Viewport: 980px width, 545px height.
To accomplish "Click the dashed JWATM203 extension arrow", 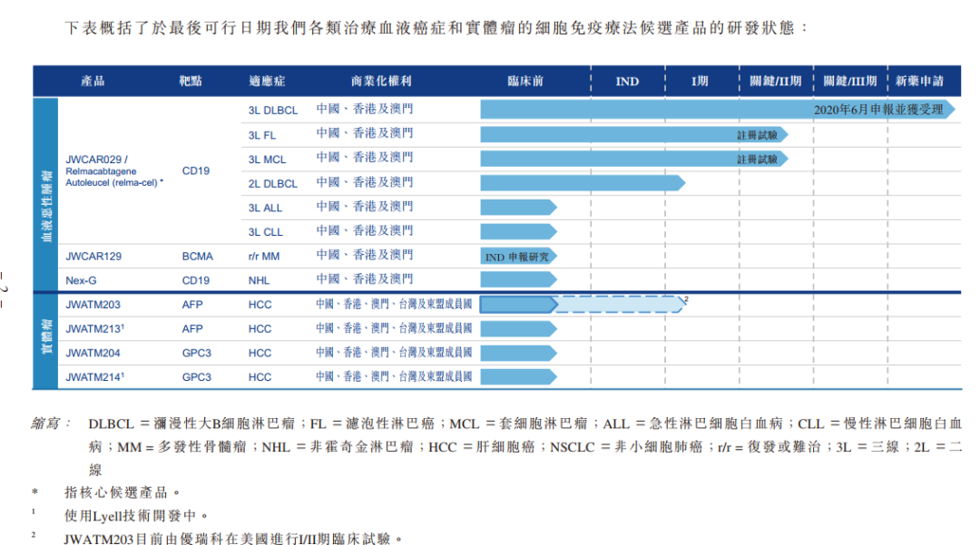I will [620, 304].
